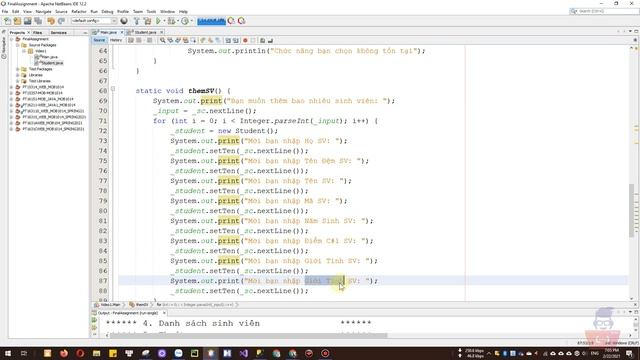Switch to the Files panel tab
This screenshot has height=360, width=640.
[38, 32]
